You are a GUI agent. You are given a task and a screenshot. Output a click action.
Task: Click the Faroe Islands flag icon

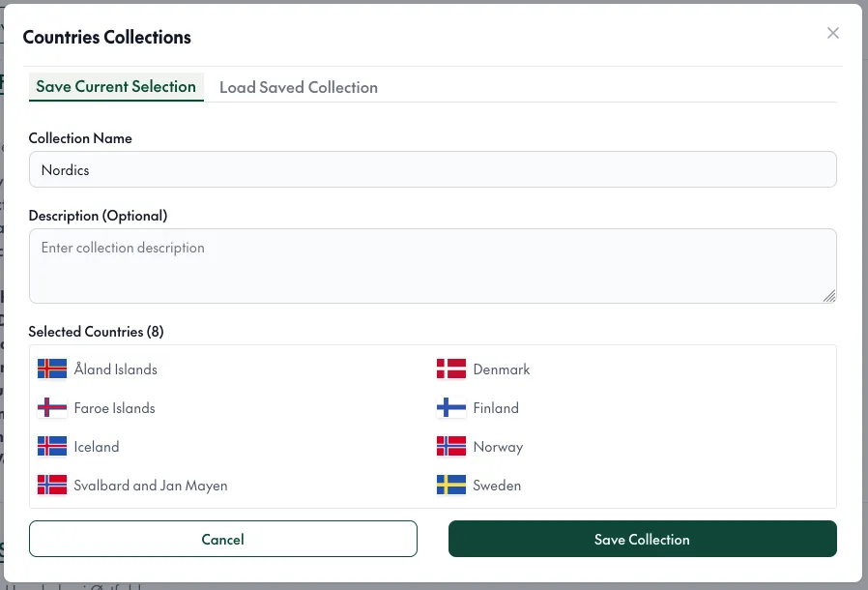pyautogui.click(x=52, y=408)
